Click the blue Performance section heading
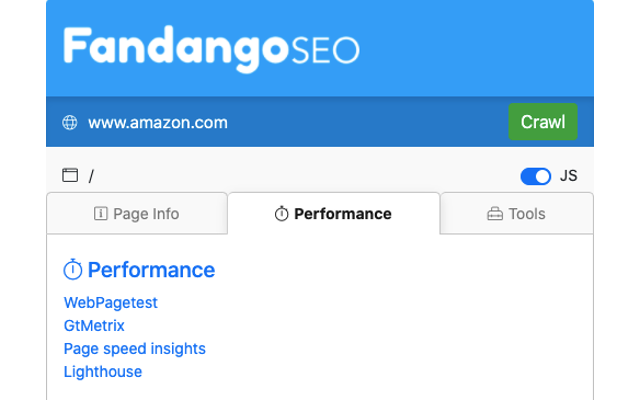Viewport: 640px width, 400px height. point(151,270)
